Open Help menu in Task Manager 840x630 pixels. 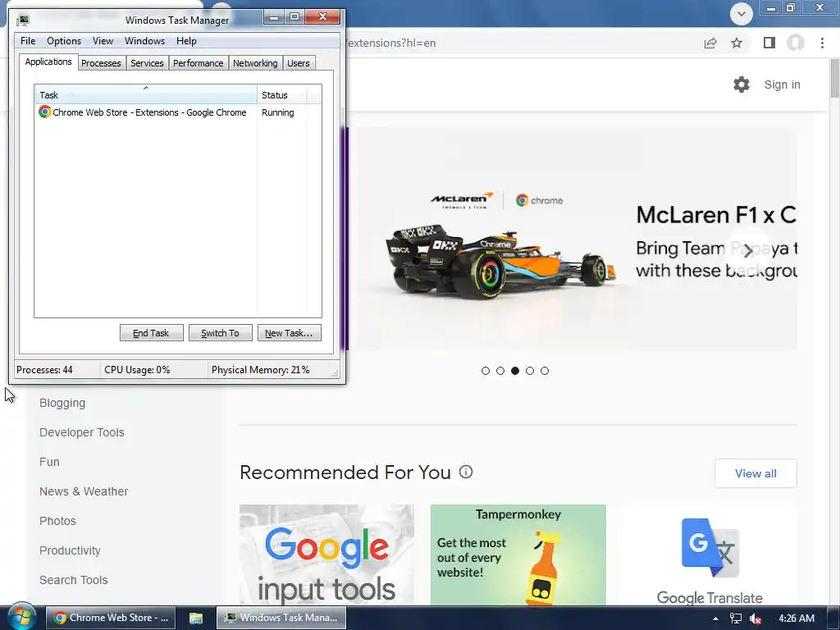click(x=186, y=41)
